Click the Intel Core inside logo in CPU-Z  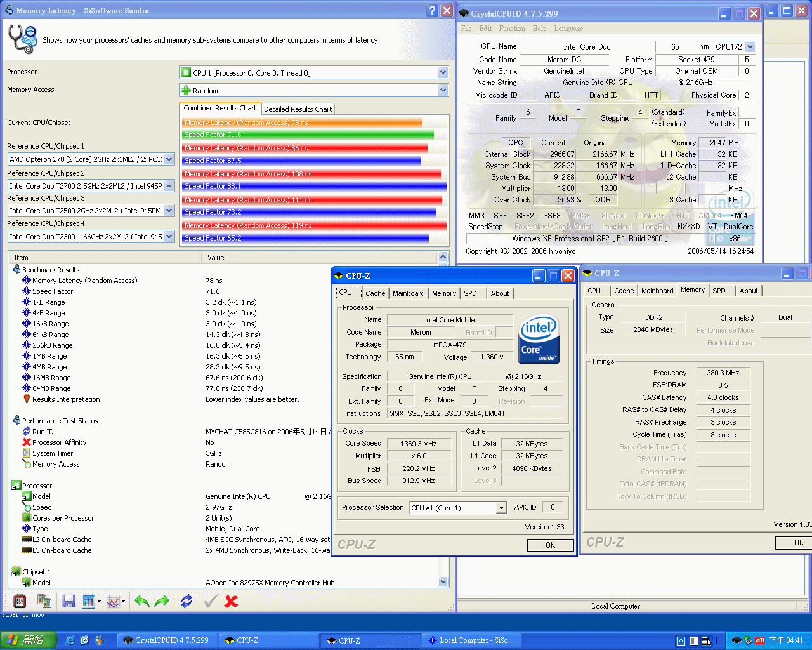click(539, 340)
